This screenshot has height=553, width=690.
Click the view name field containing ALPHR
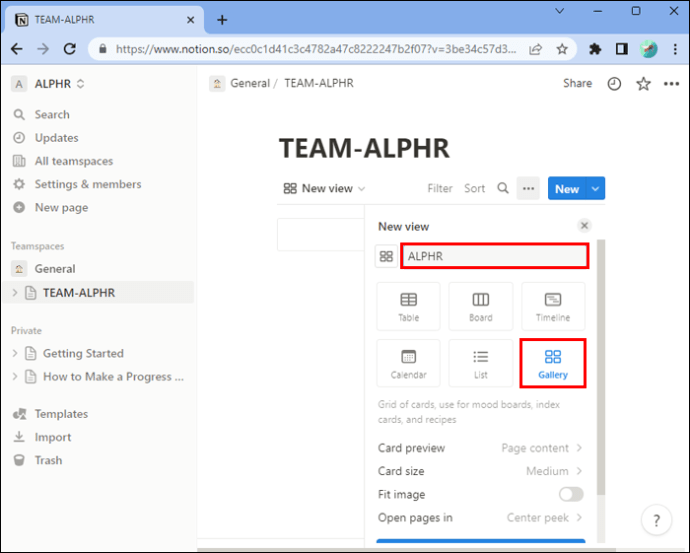(x=495, y=256)
